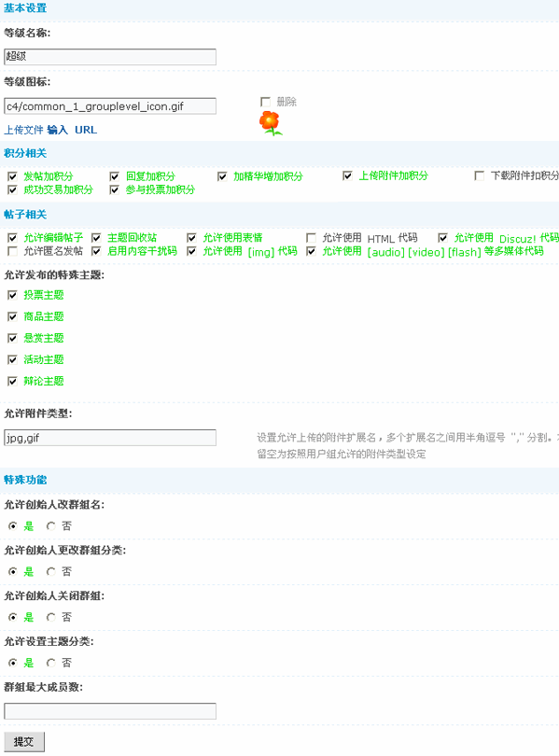Image resolution: width=559 pixels, height=756 pixels.
Task: Click the 允许附件类型 input field
Action: [x=110, y=438]
